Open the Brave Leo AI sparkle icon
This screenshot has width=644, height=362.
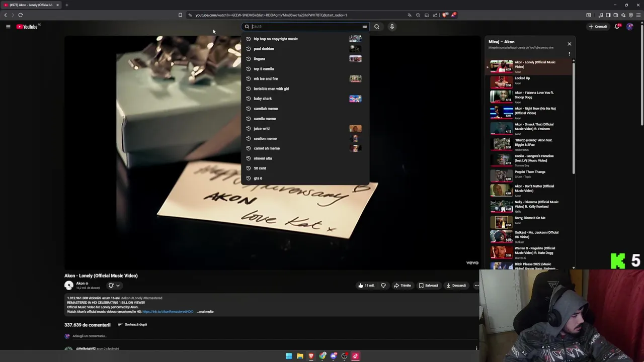pyautogui.click(x=623, y=15)
